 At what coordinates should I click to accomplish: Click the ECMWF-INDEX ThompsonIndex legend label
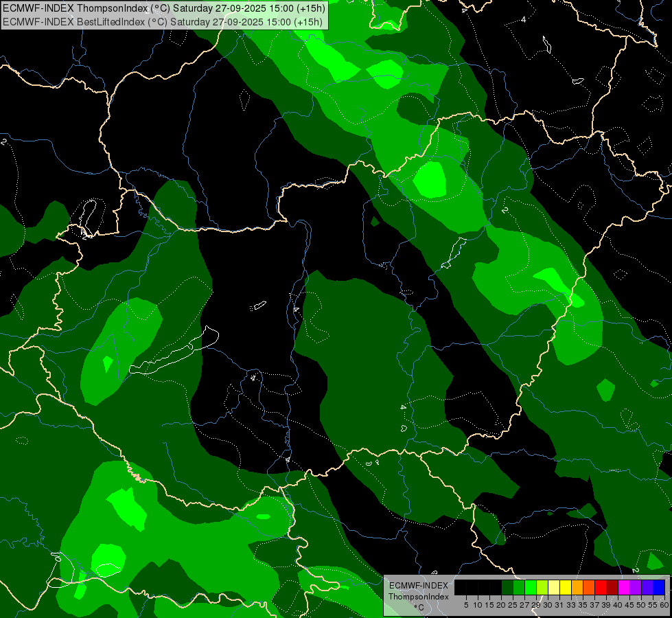(419, 591)
